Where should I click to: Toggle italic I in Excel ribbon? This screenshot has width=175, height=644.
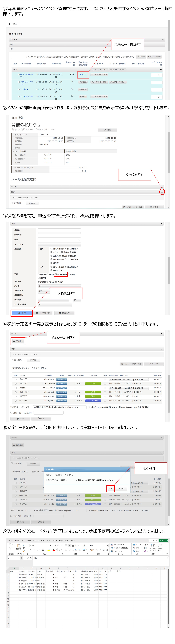[x=34, y=550]
